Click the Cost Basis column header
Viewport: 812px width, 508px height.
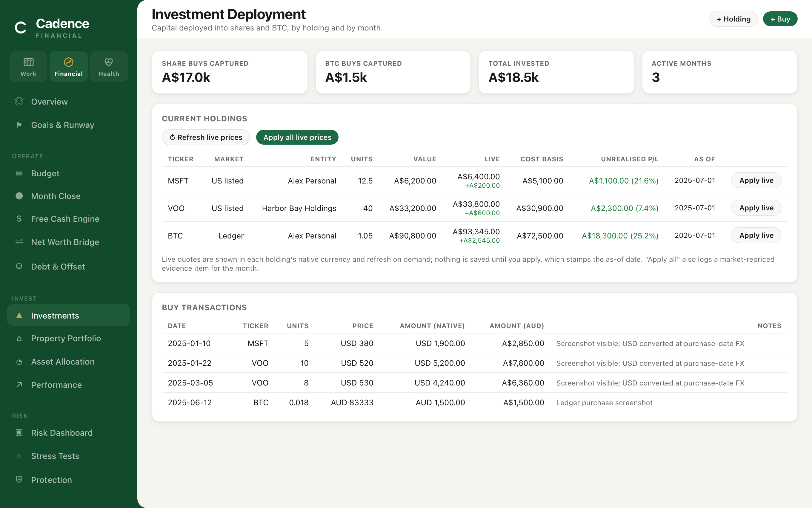[542, 159]
